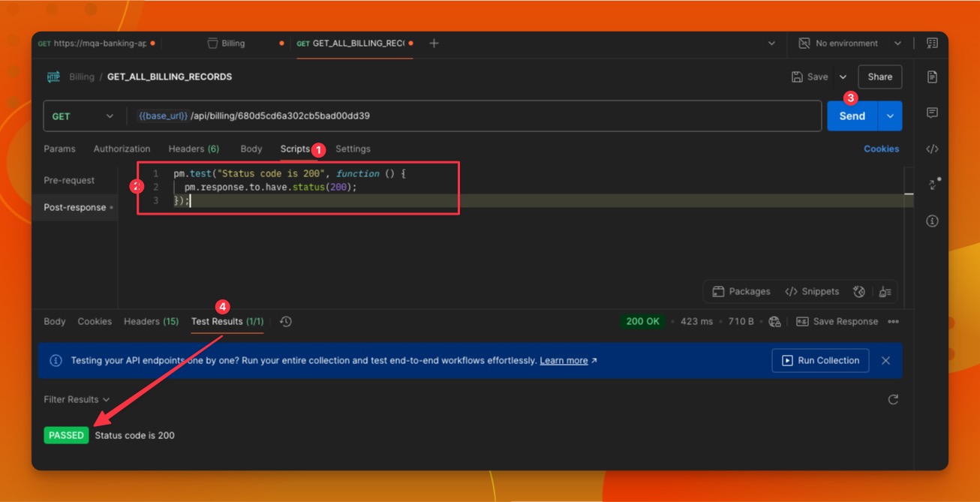Click the Share button
Screen dimensions: 980x502
coord(880,77)
